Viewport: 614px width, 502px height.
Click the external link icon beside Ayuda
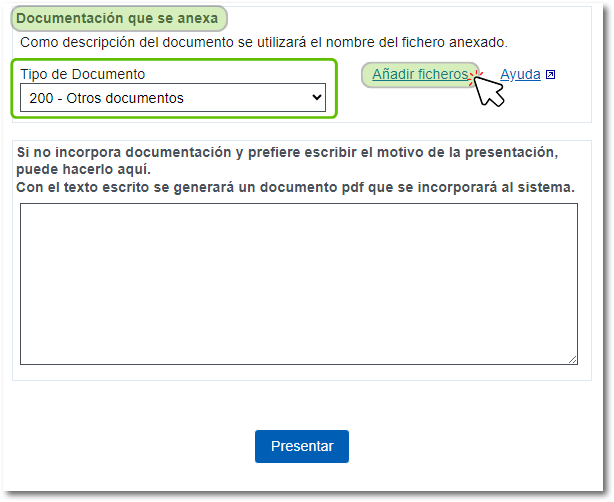(550, 75)
